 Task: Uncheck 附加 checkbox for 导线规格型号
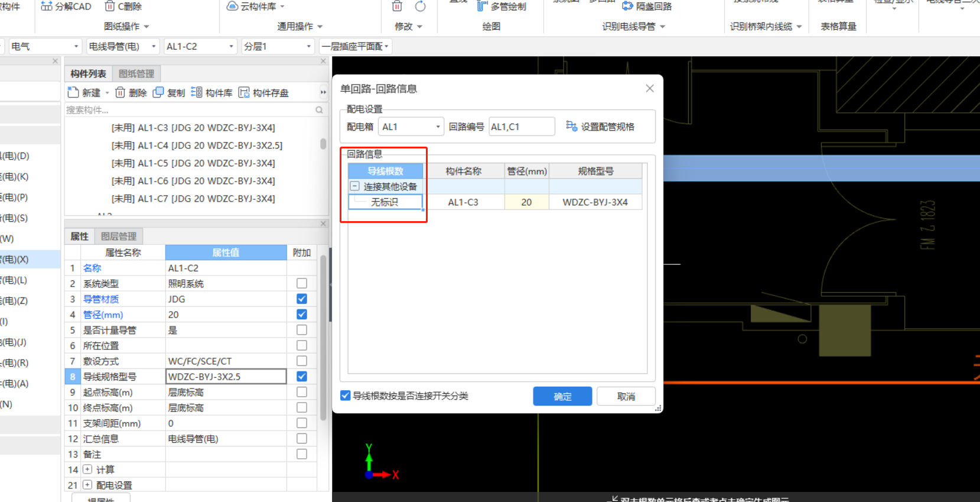coord(302,376)
